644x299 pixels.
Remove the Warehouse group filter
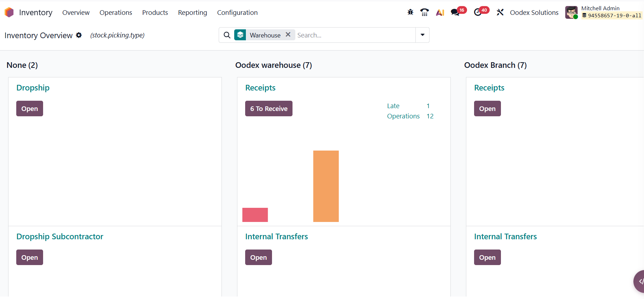[288, 35]
